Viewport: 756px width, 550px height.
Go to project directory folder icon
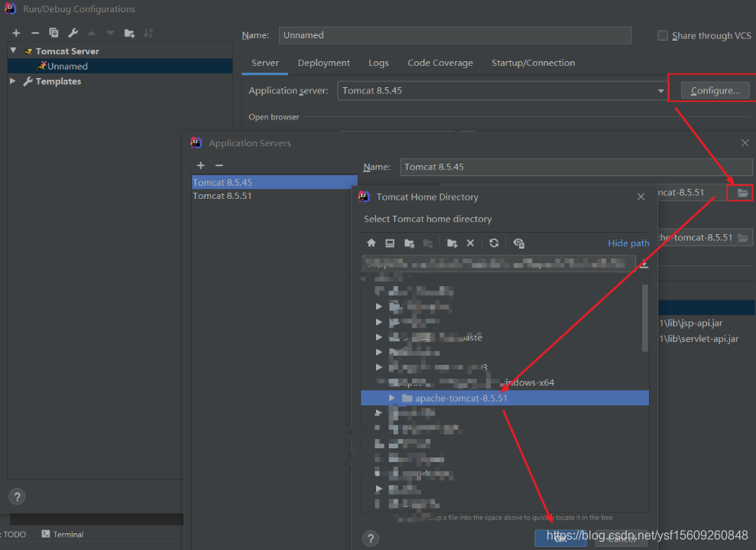pos(409,243)
